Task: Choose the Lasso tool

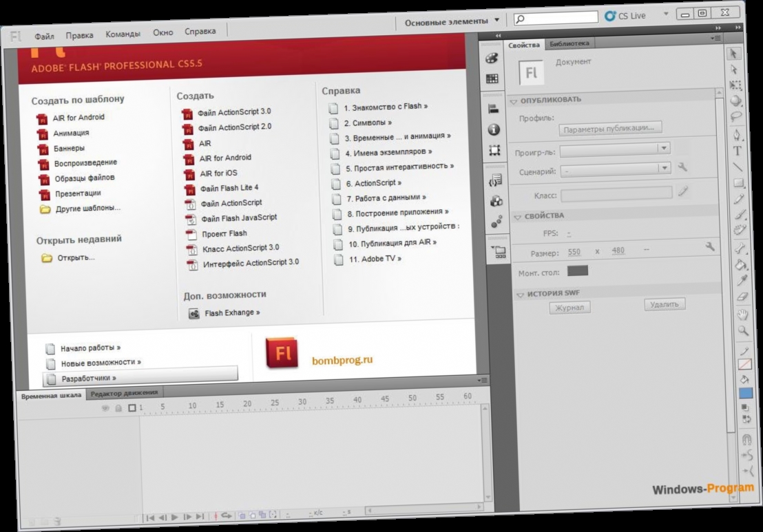Action: [x=736, y=117]
